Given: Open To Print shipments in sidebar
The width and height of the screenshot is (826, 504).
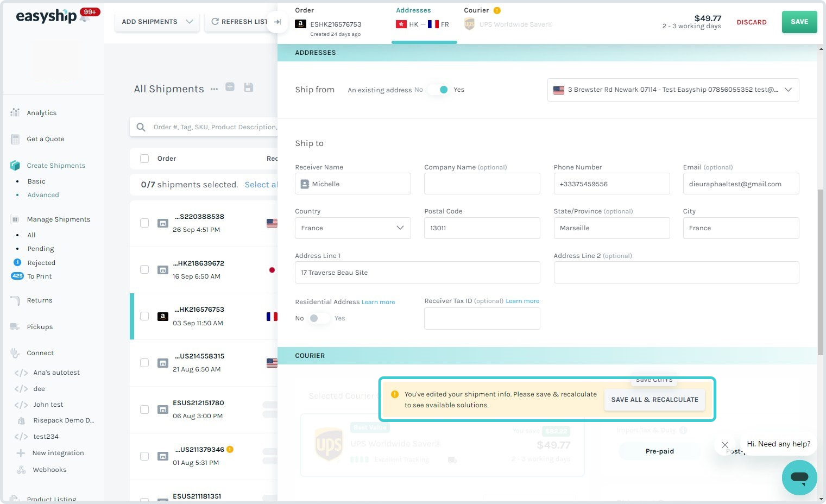Looking at the screenshot, I should coord(40,276).
